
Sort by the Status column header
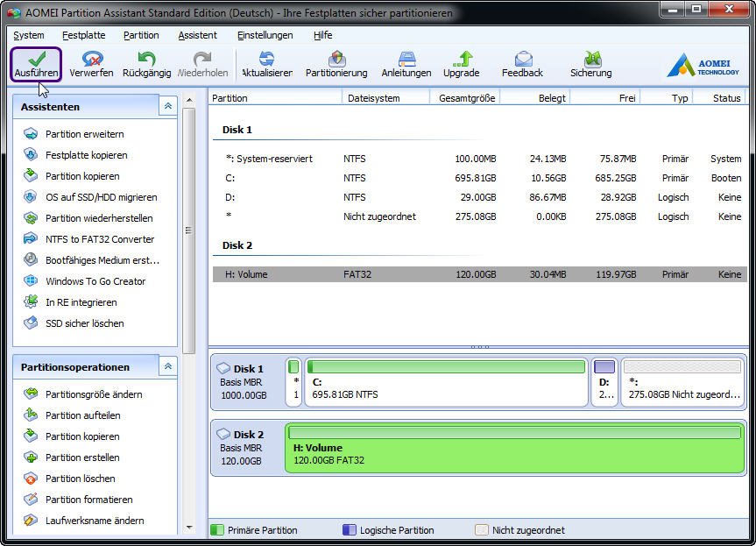[x=719, y=98]
